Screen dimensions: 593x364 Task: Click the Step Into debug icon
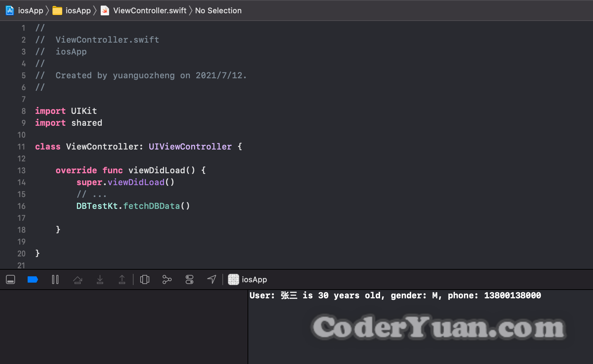[x=100, y=279]
